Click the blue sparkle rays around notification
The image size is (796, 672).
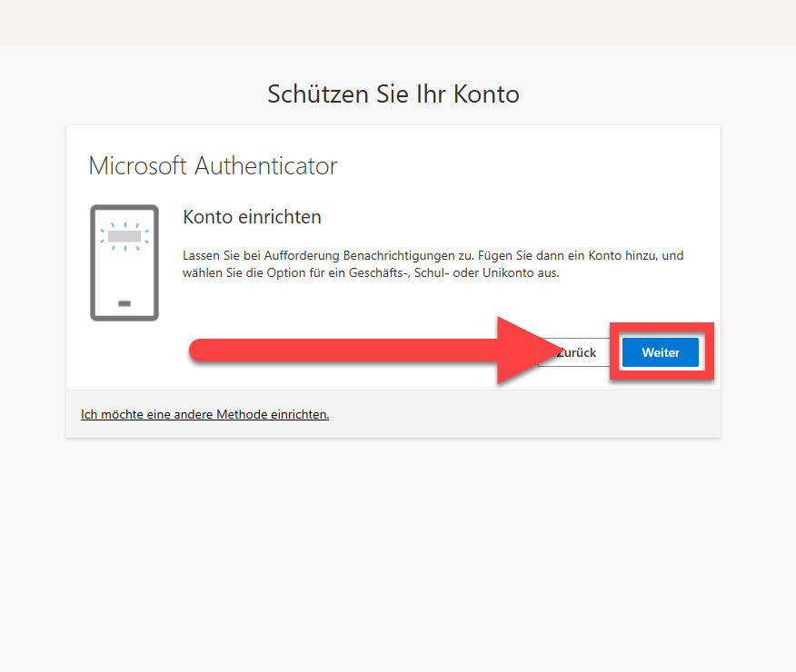point(124,236)
